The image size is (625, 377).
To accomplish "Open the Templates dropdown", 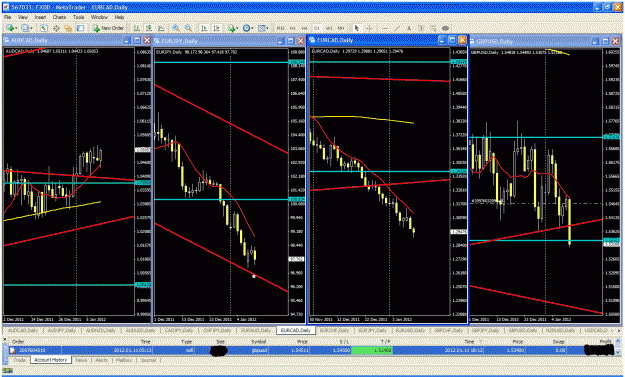I will pos(263,28).
